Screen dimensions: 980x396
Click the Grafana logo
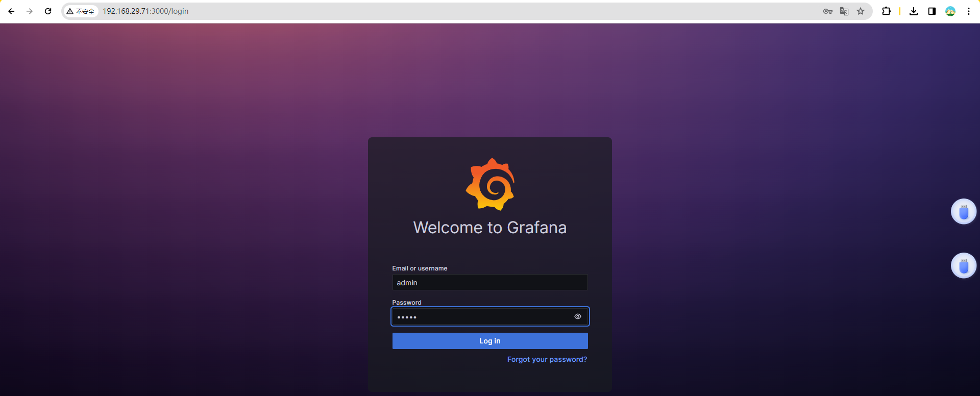point(490,184)
